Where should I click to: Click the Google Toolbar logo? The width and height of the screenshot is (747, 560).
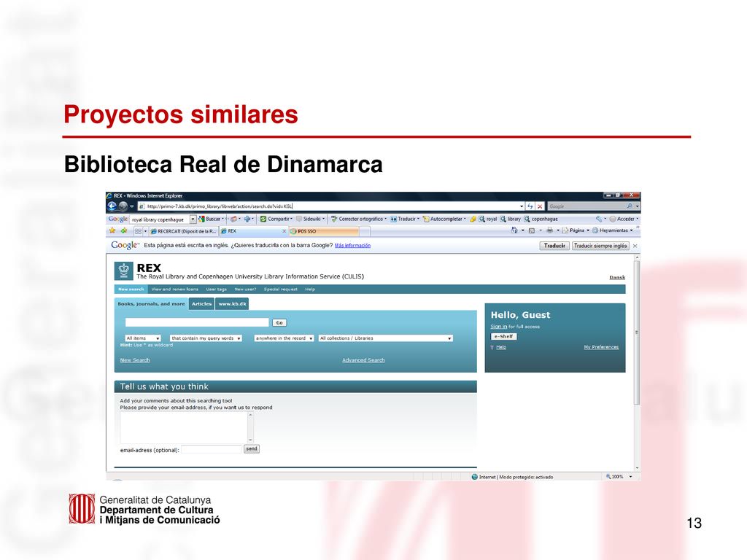pyautogui.click(x=117, y=219)
